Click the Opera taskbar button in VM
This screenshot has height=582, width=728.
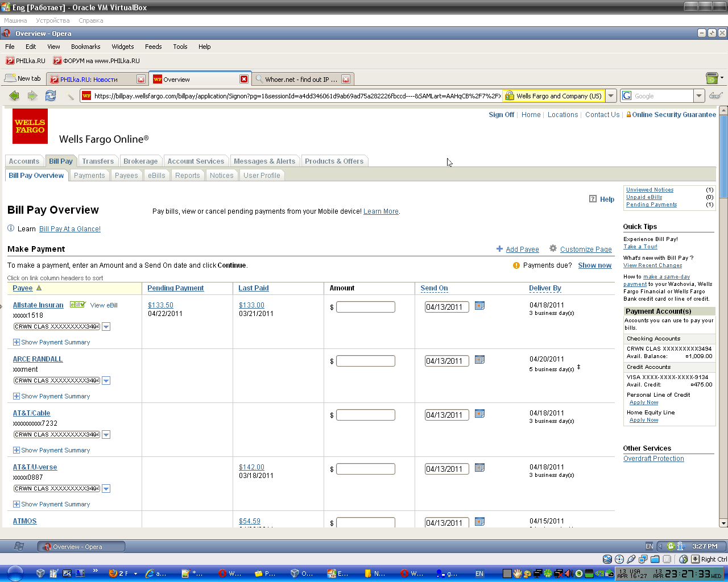pos(81,547)
